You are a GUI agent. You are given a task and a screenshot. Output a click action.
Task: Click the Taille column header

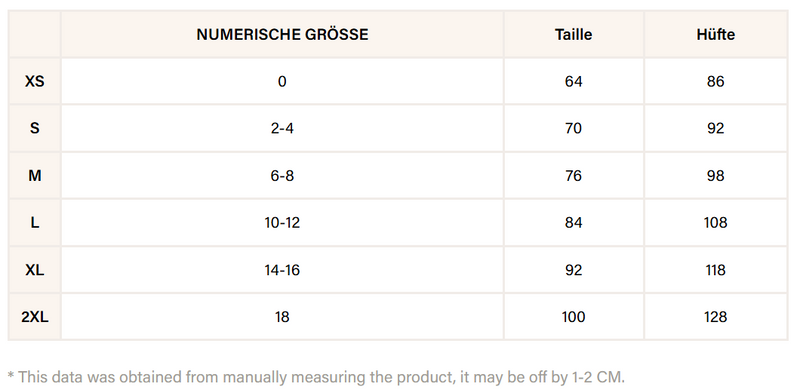coord(573,35)
